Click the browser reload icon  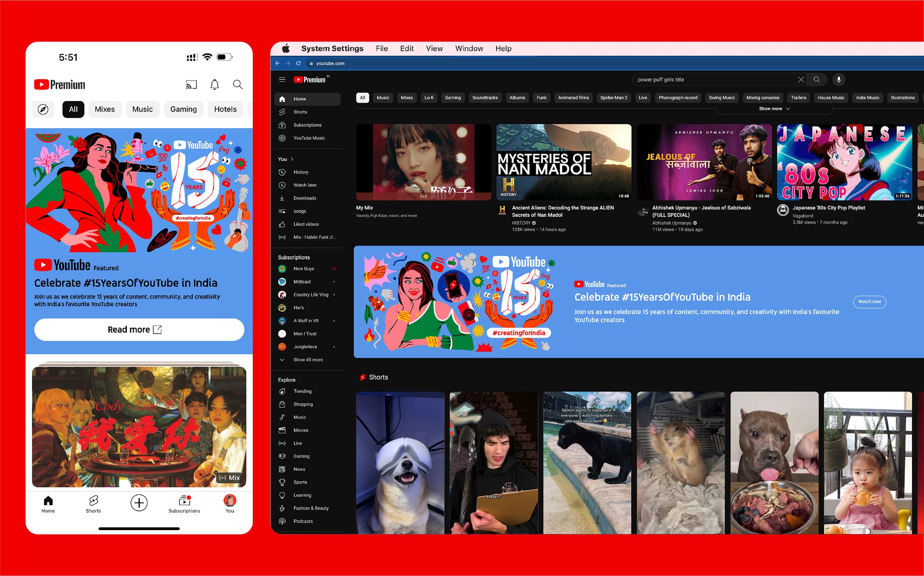(298, 63)
